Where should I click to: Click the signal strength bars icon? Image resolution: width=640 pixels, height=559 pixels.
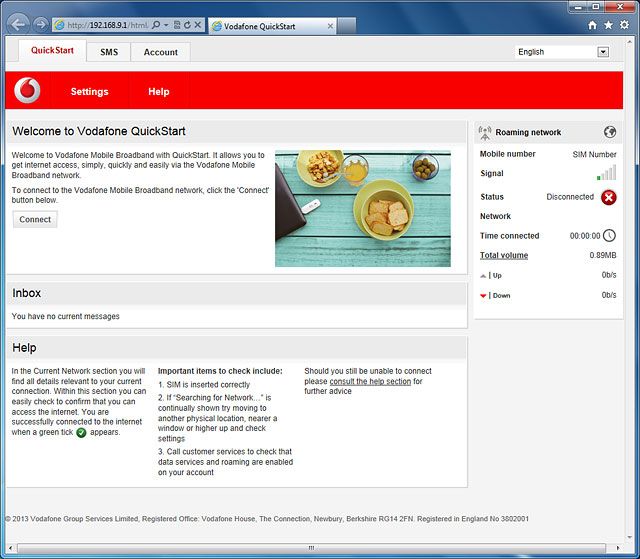click(x=606, y=173)
